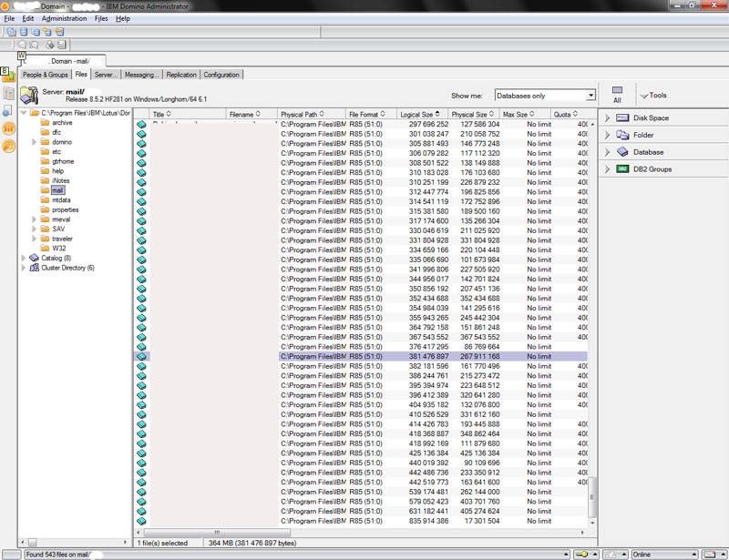Expand the Folder tools section

(x=607, y=136)
